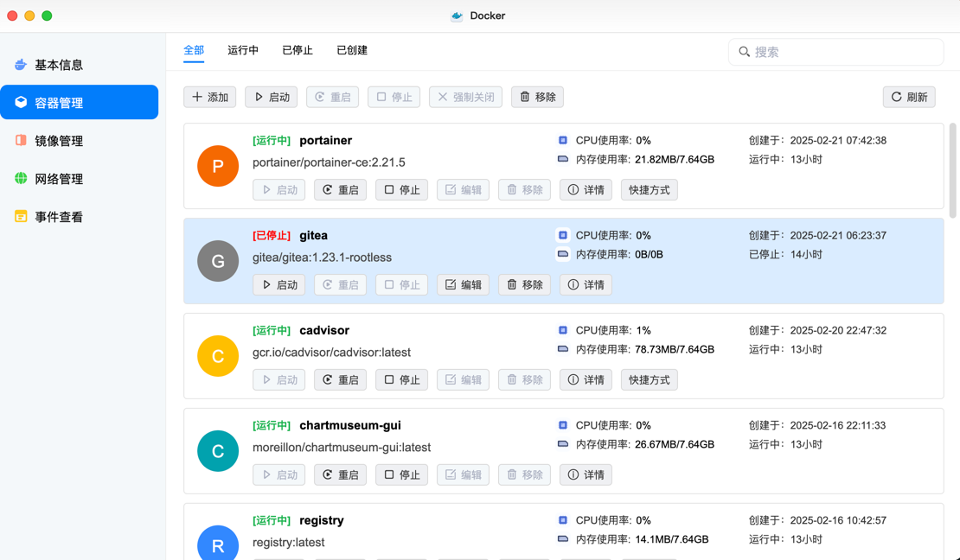Click the memory icon in the gitea card

(563, 254)
